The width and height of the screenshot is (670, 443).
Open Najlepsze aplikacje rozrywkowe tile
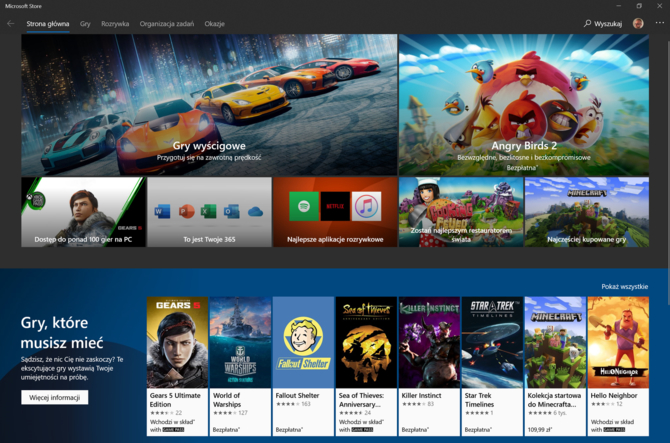point(335,212)
